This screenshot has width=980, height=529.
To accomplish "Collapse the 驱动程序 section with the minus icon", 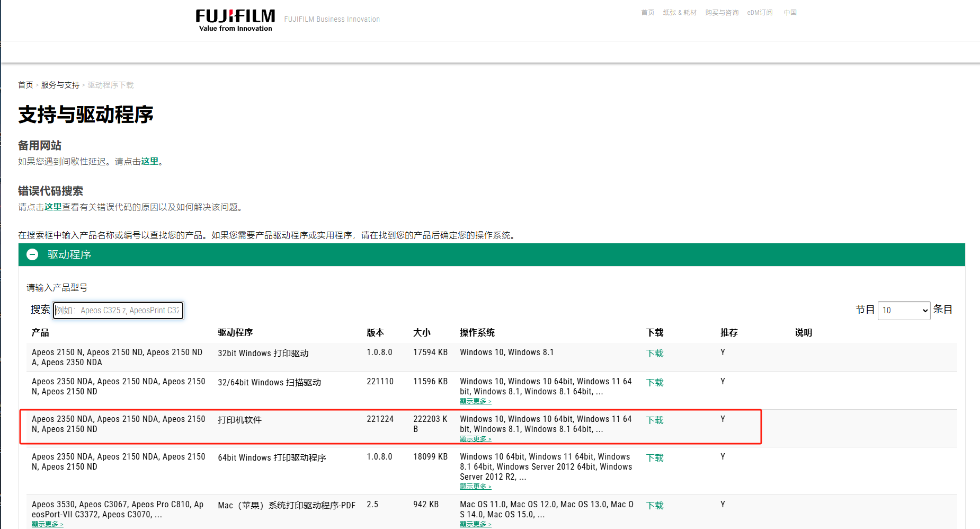I will click(x=32, y=254).
